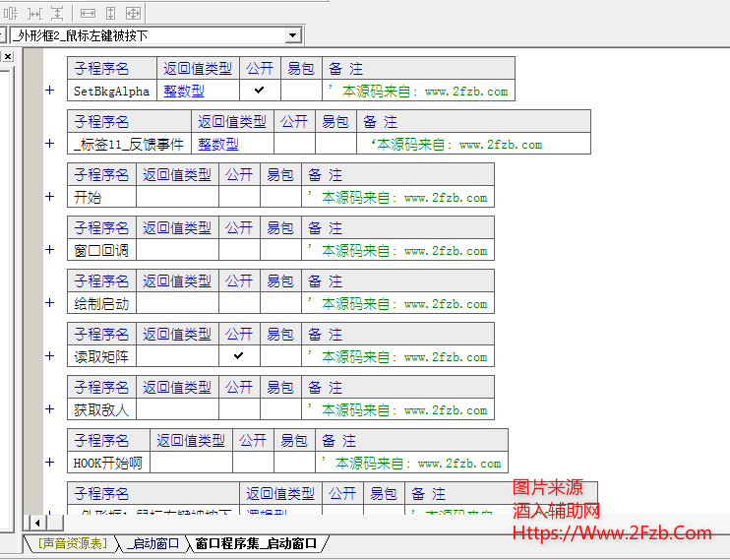
Task: Click the equal vertical spacing toolbar icon
Action: pyautogui.click(x=56, y=13)
